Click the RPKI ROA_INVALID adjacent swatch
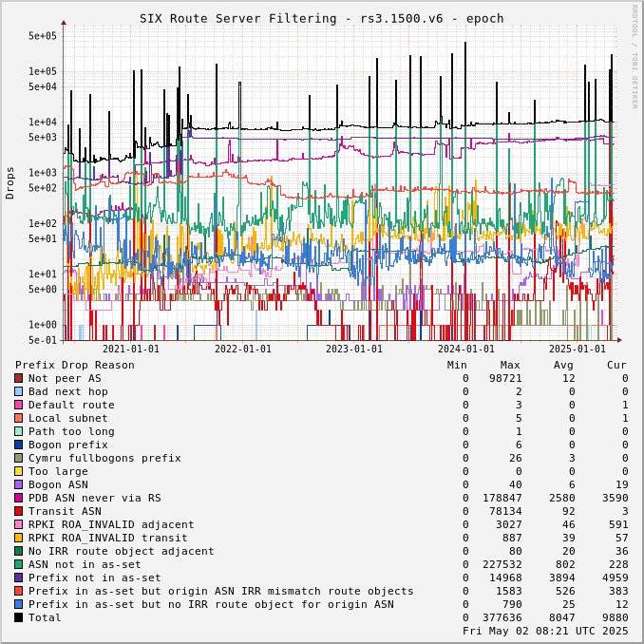This screenshot has width=644, height=644. coord(18,524)
